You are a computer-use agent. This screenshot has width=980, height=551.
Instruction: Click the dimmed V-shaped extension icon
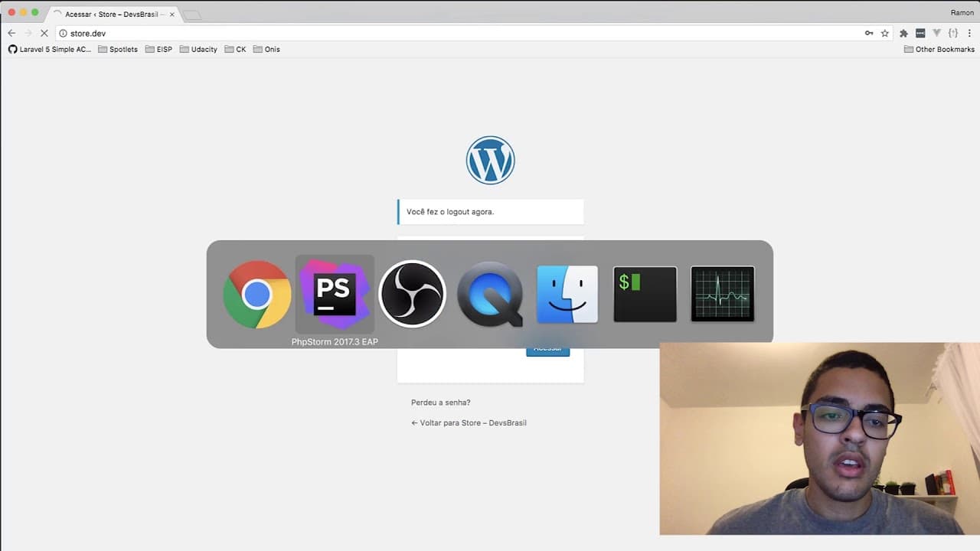tap(936, 33)
